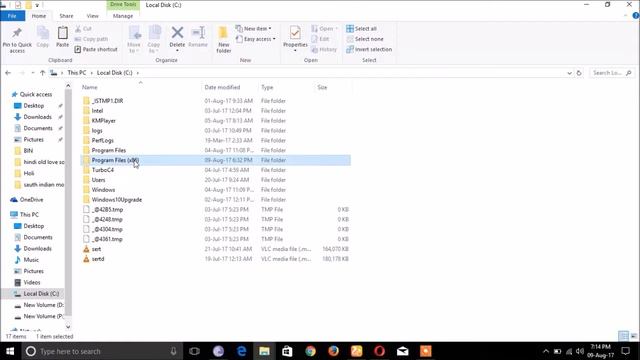Screen dimensions: 640x360
Task: Open Task View on taskbar
Action: click(195, 351)
